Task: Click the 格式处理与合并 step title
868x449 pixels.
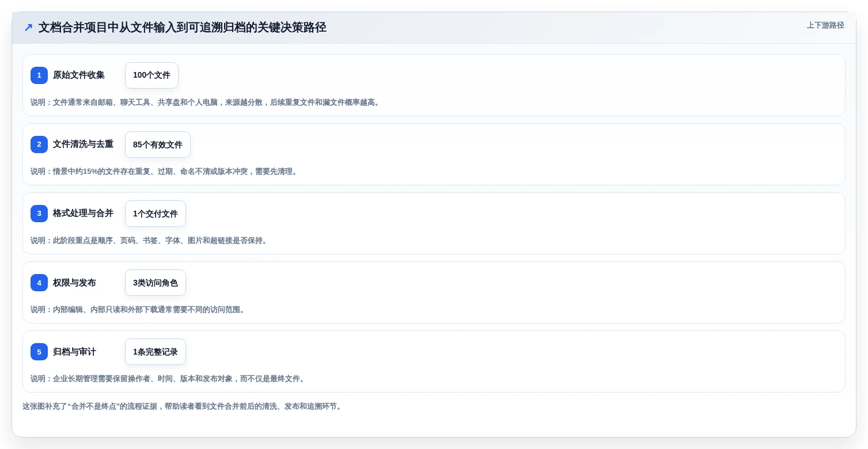Action: click(83, 214)
